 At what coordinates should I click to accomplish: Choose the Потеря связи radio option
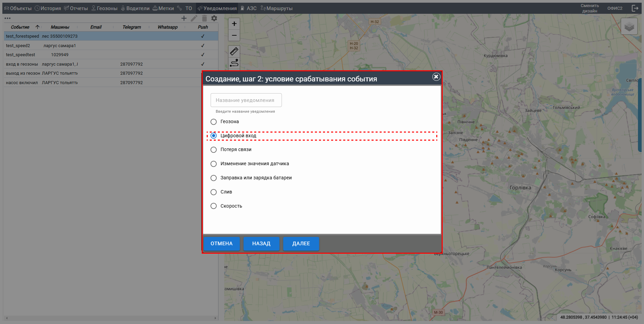213,150
